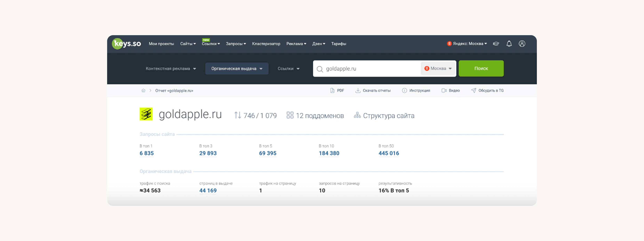This screenshot has width=644, height=241.
Task: Click the PDF link
Action: (340, 90)
